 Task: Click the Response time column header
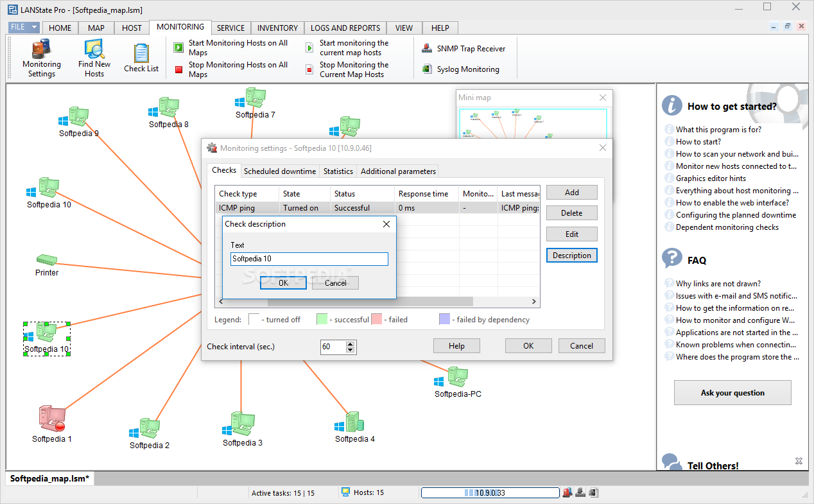click(426, 193)
